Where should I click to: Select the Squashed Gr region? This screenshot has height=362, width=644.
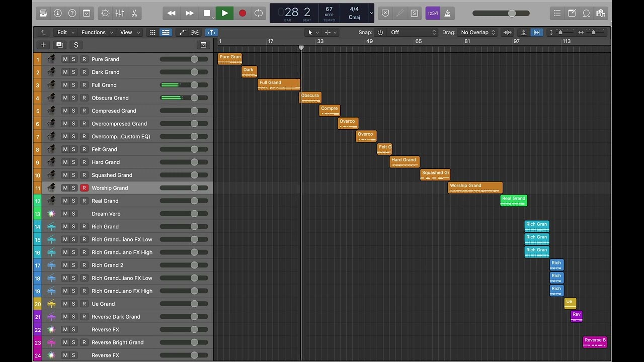coord(435,175)
